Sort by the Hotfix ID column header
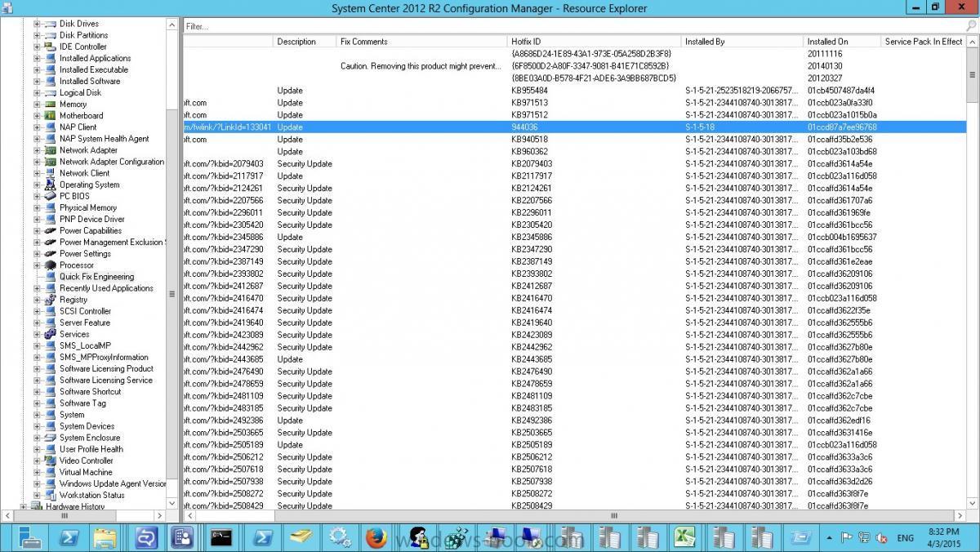 coord(595,42)
